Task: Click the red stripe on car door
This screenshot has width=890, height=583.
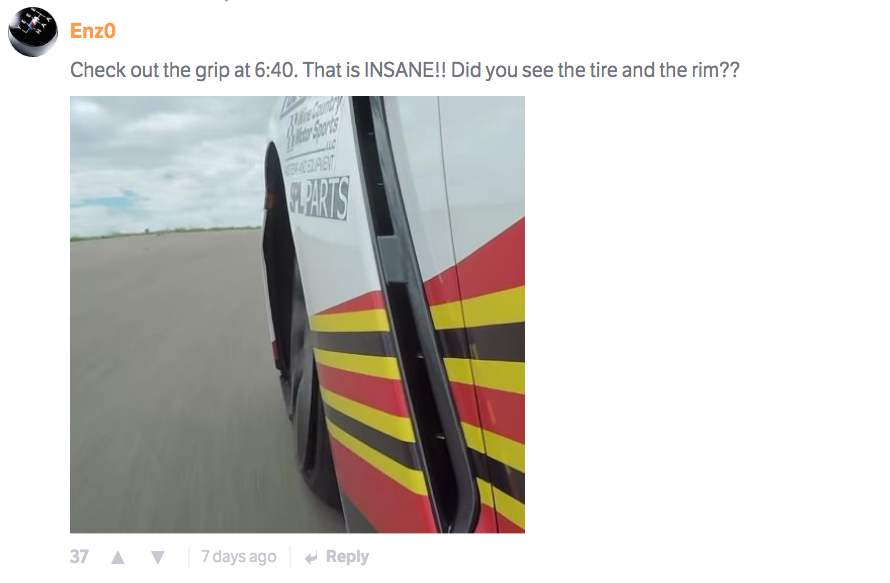Action: (494, 255)
